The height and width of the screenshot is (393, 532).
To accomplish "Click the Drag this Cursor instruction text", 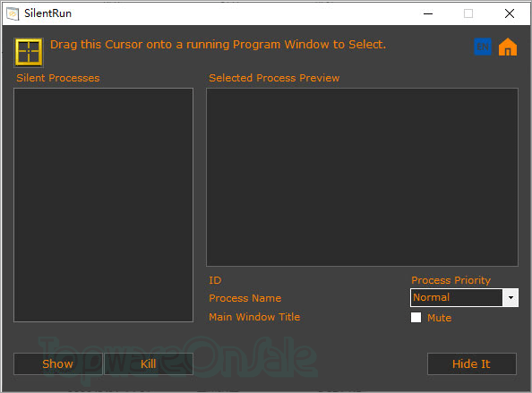I will tap(218, 45).
